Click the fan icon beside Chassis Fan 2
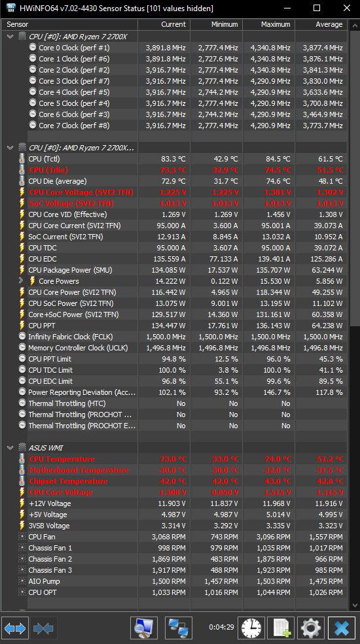 pyautogui.click(x=22, y=558)
